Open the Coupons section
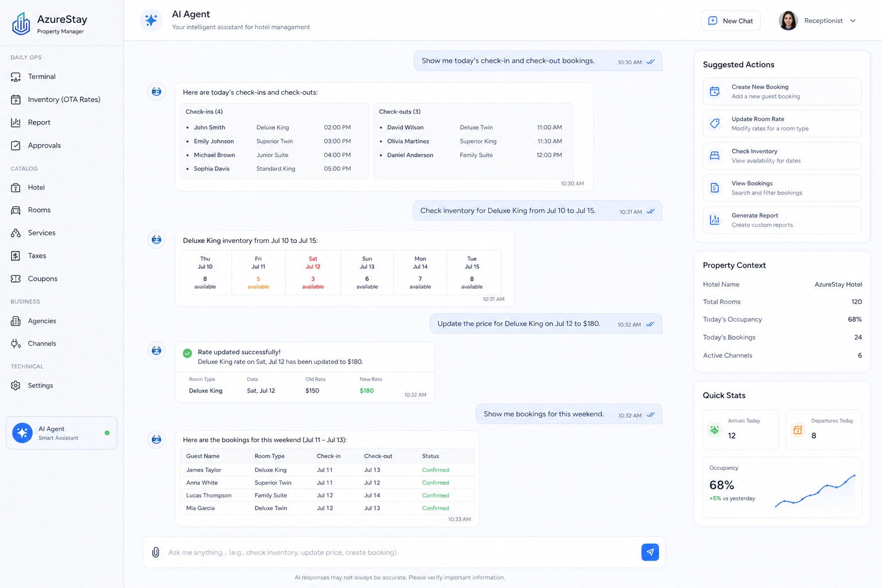Viewport: 882px width, 588px height. 42,278
